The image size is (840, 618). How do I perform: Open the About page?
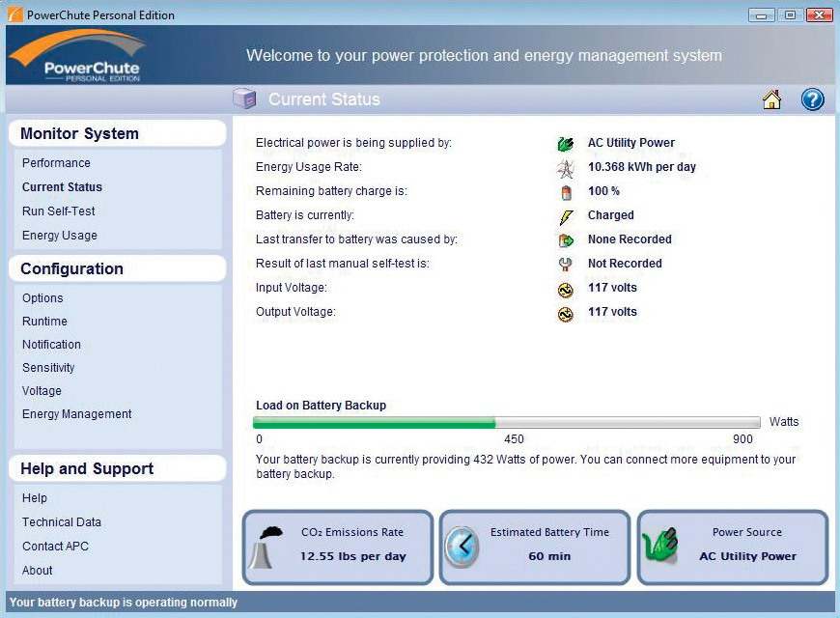click(37, 571)
